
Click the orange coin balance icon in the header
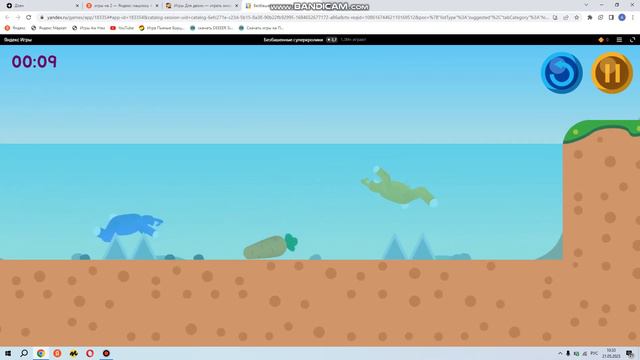pos(601,40)
